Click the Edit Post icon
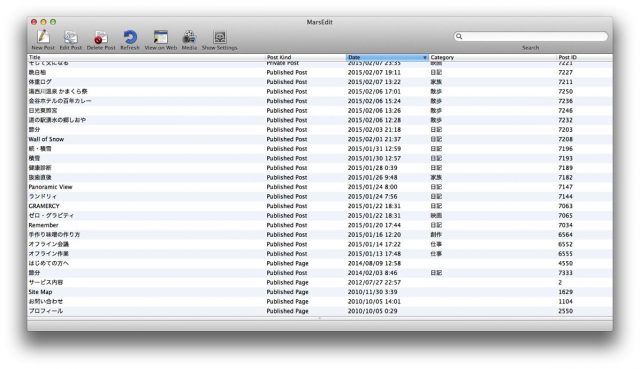This screenshot has height=369, width=640. [x=71, y=37]
